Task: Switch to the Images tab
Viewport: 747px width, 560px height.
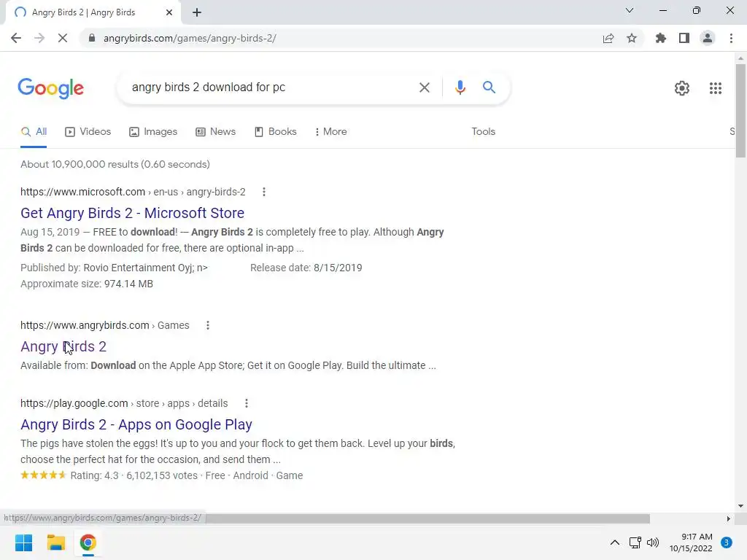Action: coord(153,131)
